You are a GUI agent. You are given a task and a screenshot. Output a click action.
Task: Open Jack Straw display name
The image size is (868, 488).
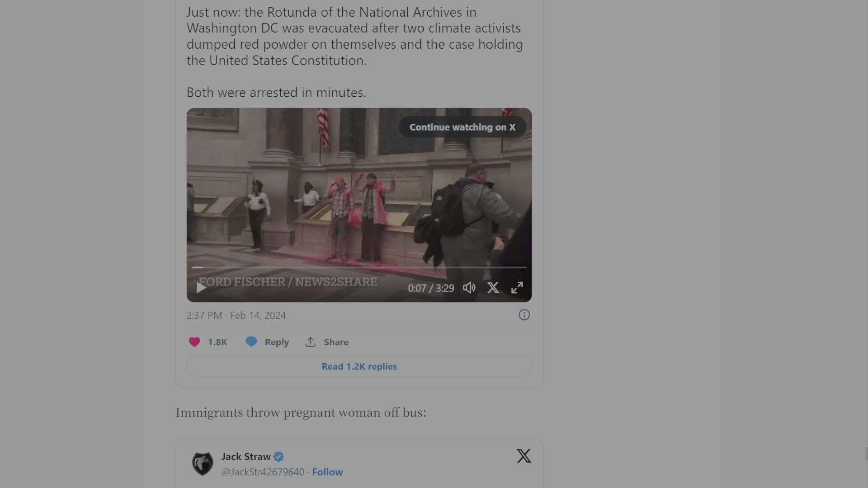tap(246, 456)
